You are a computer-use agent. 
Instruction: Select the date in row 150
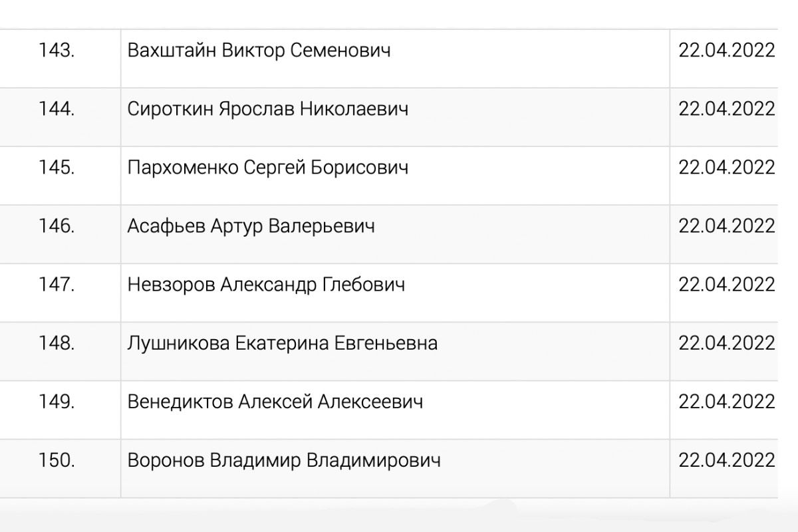coord(726,460)
